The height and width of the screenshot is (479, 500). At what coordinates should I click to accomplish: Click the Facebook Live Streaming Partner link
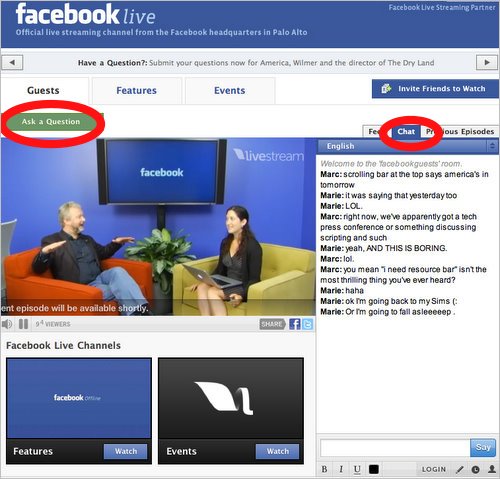[442, 7]
